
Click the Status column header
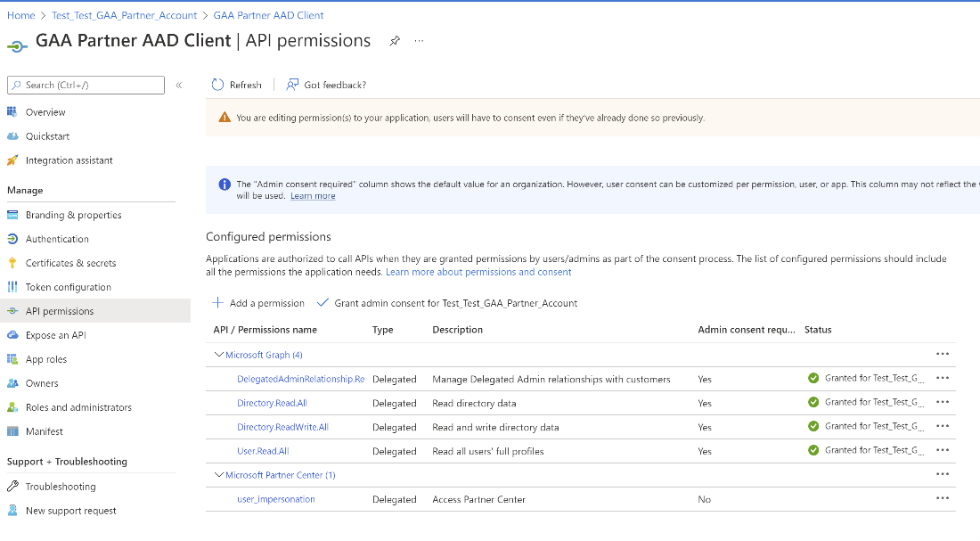click(x=818, y=330)
